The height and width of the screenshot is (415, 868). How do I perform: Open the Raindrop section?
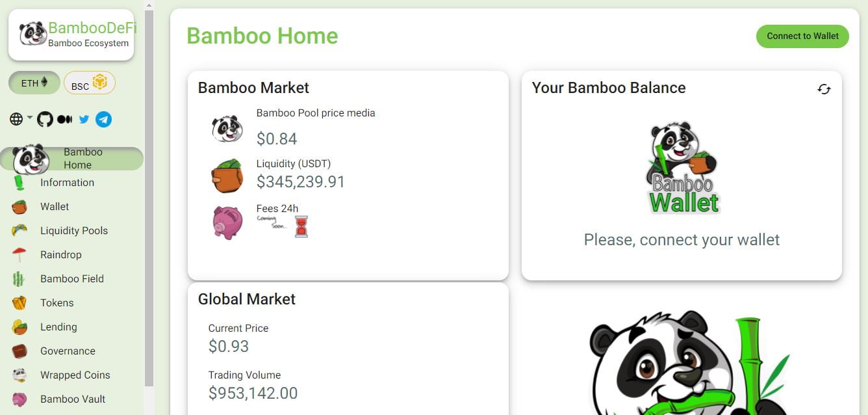click(x=60, y=255)
